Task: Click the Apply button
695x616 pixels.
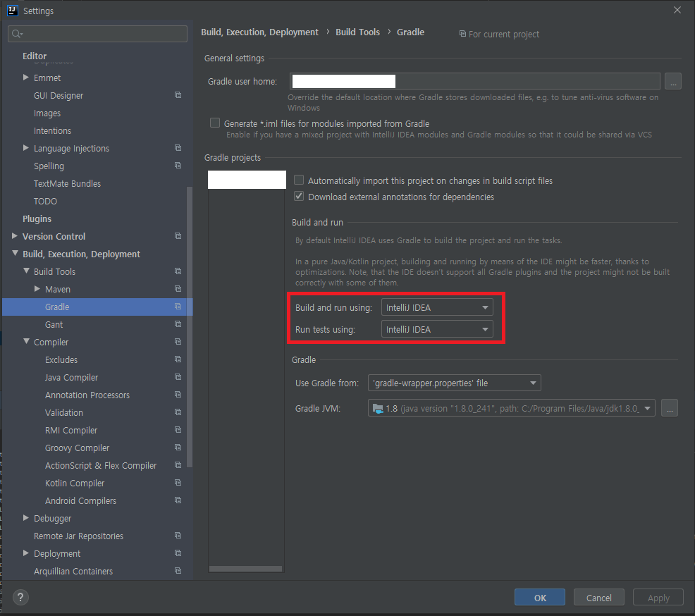Action: pos(658,598)
